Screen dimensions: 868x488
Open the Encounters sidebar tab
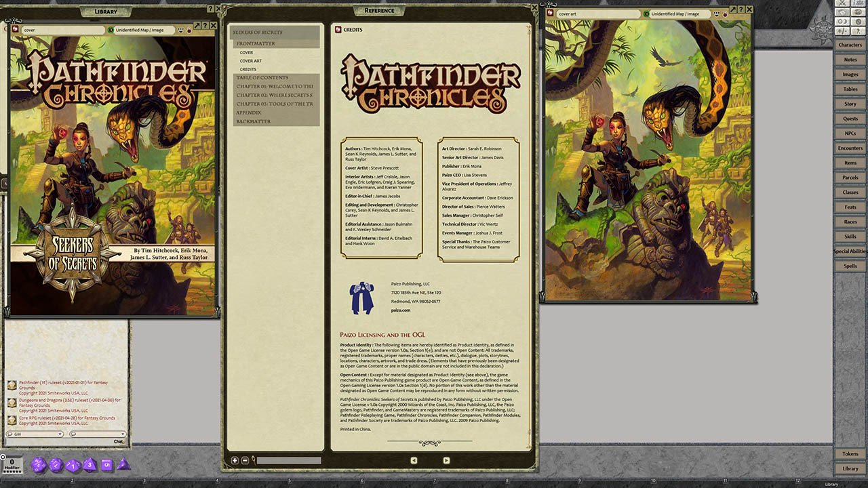(x=850, y=148)
